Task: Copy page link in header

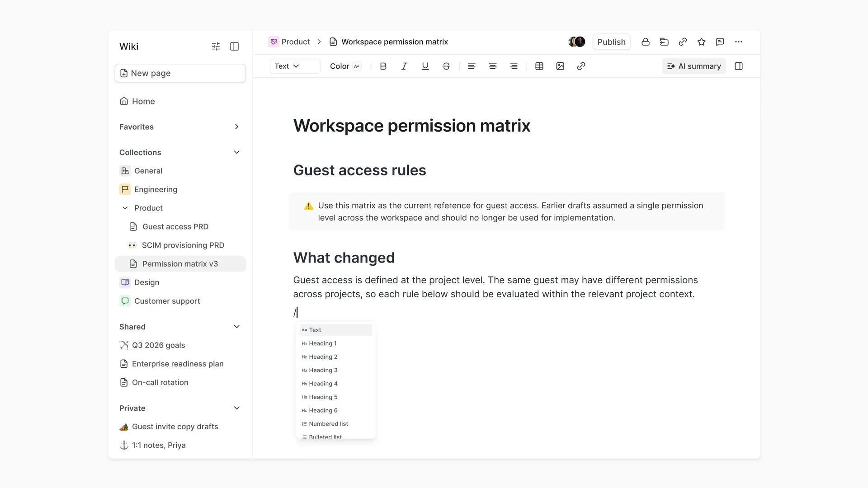Action: point(683,42)
